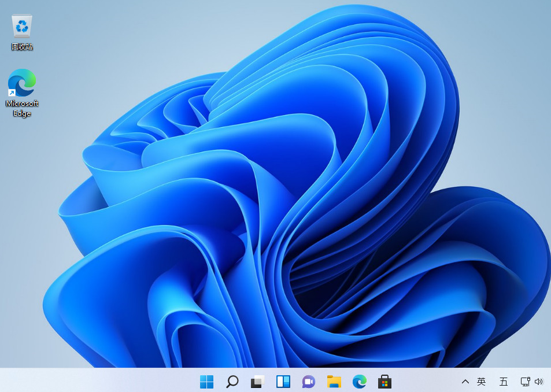Viewport: 551px width, 392px height.
Task: Click an empty space on the taskbar
Action: (x=116, y=382)
